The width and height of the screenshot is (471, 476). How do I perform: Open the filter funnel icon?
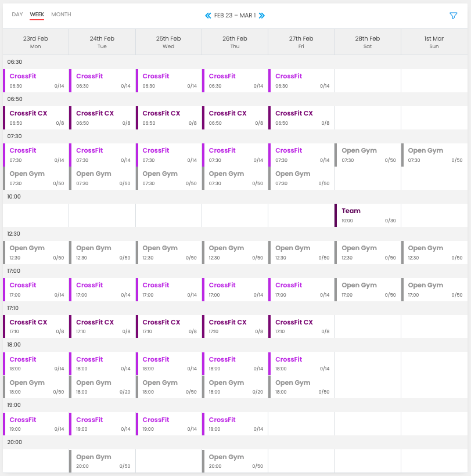point(454,16)
